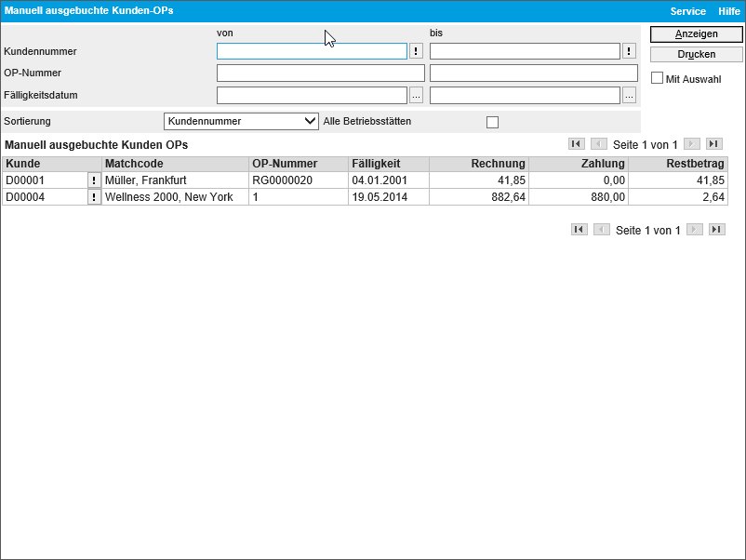Click payment amount 880,00
This screenshot has height=560, width=746.
pos(579,197)
